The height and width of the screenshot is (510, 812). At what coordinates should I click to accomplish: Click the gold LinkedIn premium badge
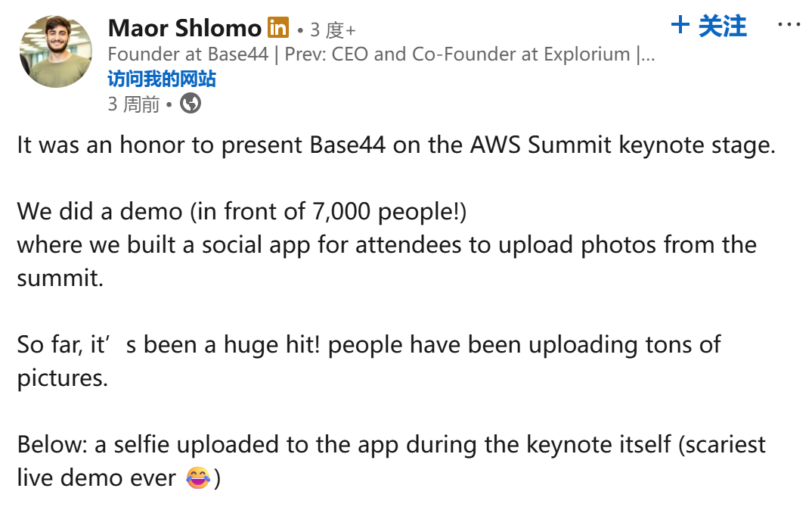coord(278,28)
